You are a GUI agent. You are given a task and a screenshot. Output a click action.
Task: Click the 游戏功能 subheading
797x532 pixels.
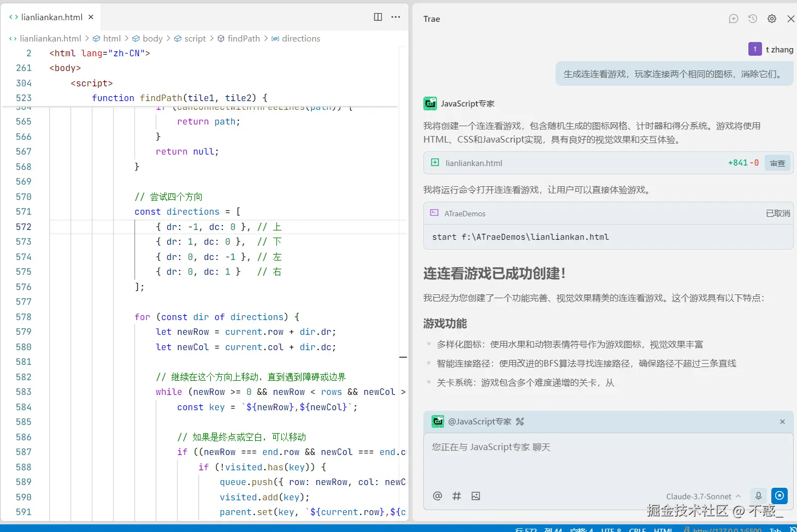click(445, 323)
